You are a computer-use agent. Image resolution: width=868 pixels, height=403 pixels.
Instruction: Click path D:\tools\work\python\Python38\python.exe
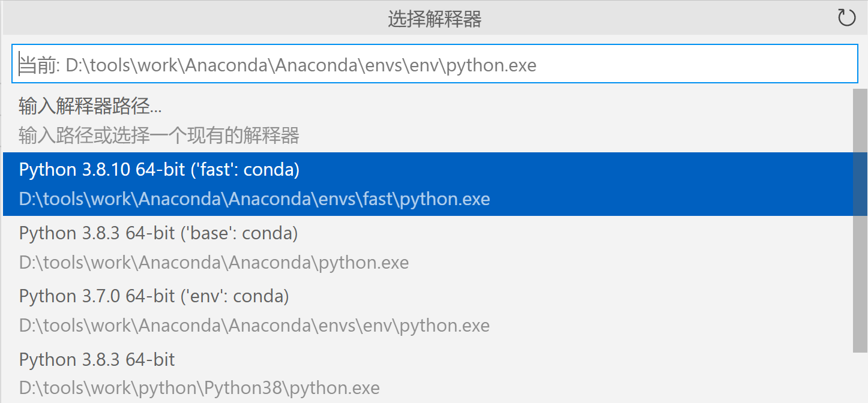click(199, 387)
